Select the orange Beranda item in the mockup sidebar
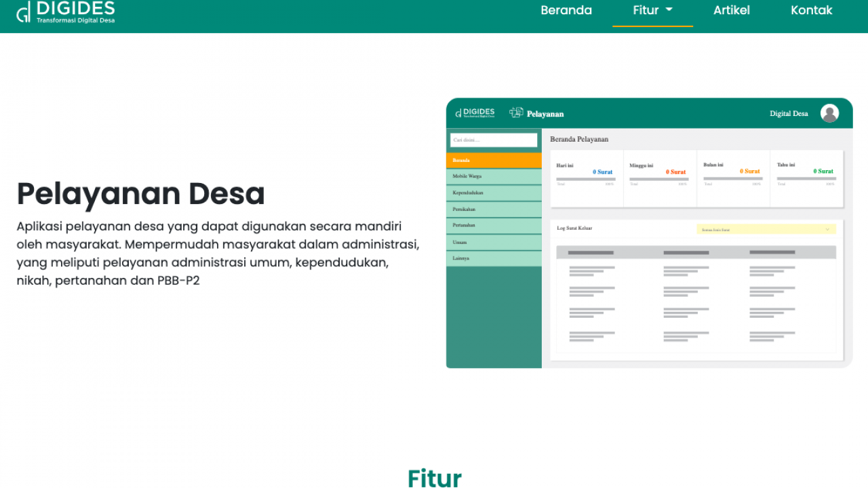The width and height of the screenshot is (868, 488). click(494, 161)
